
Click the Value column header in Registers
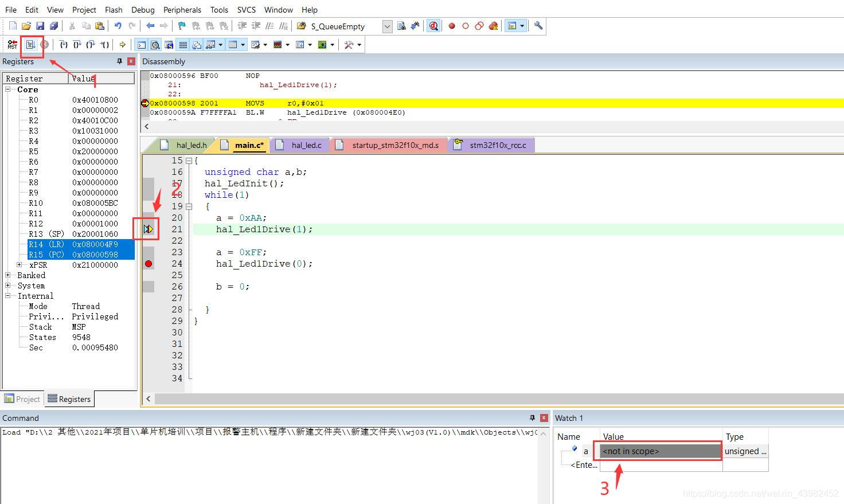point(101,79)
